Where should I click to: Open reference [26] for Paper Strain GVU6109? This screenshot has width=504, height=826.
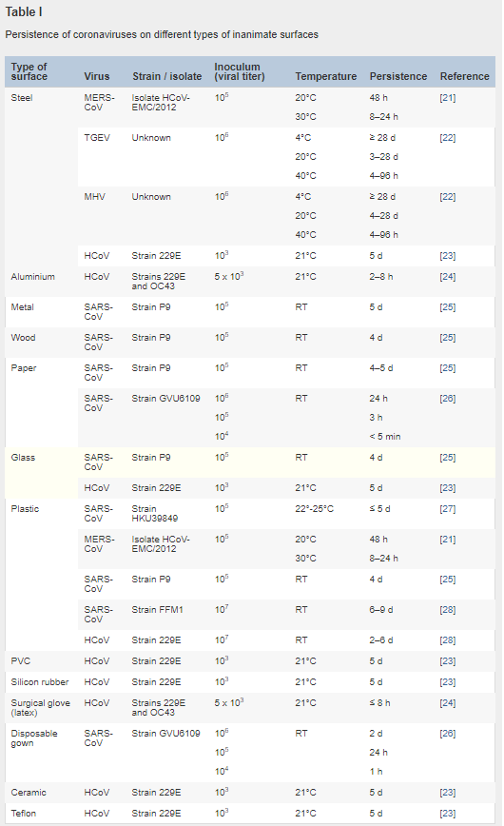point(448,400)
